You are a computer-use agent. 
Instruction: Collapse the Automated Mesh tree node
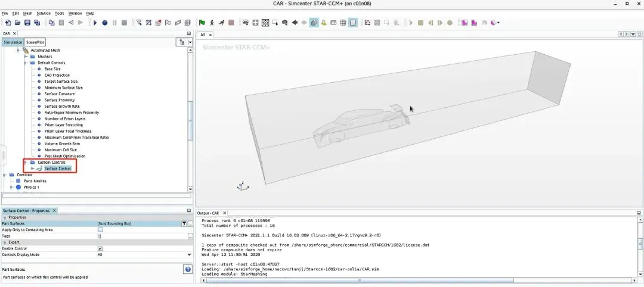(18, 51)
